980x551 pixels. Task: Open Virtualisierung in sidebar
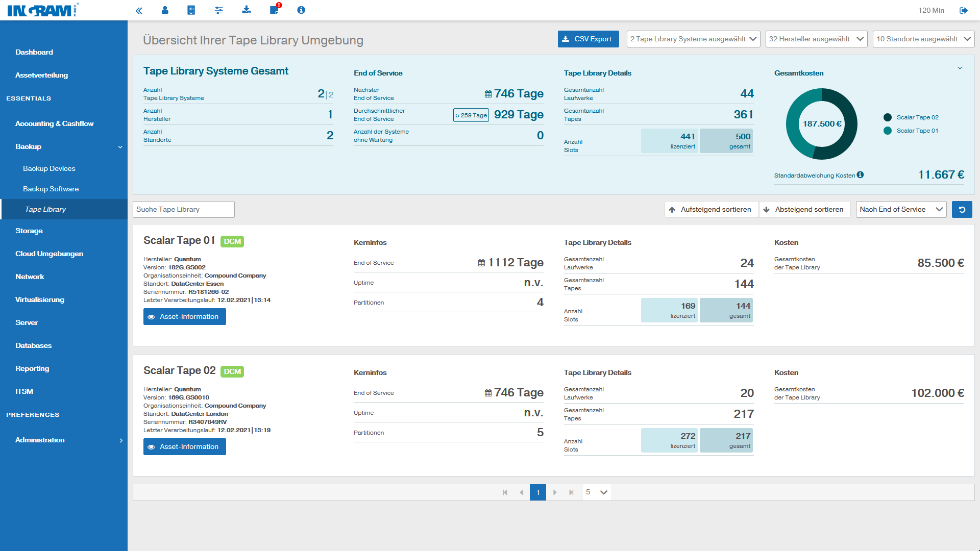[x=40, y=299]
